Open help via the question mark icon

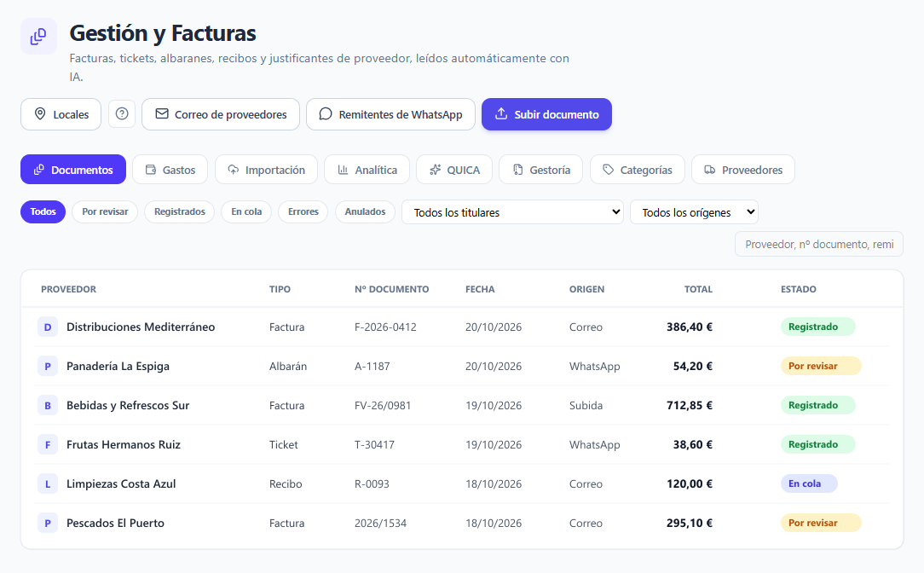click(122, 113)
